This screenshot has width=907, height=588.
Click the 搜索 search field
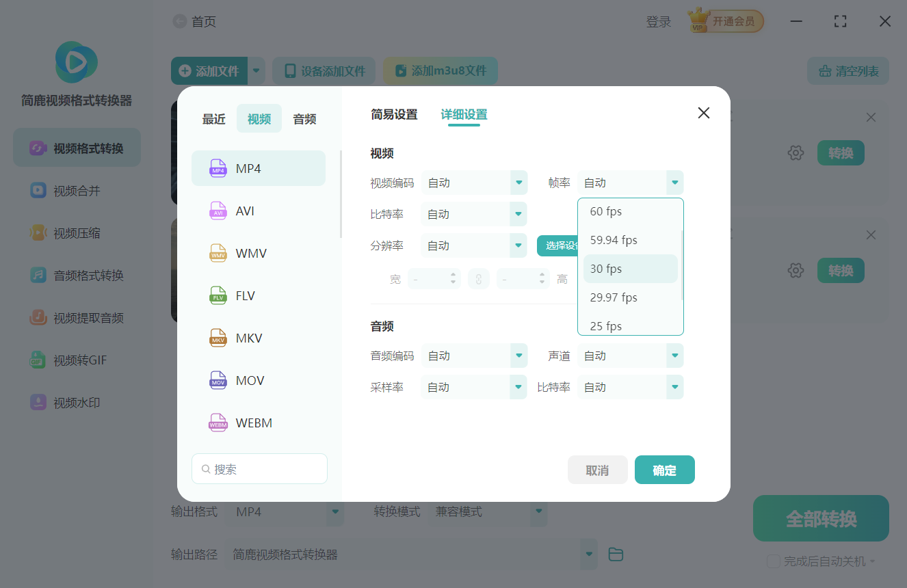click(x=259, y=468)
